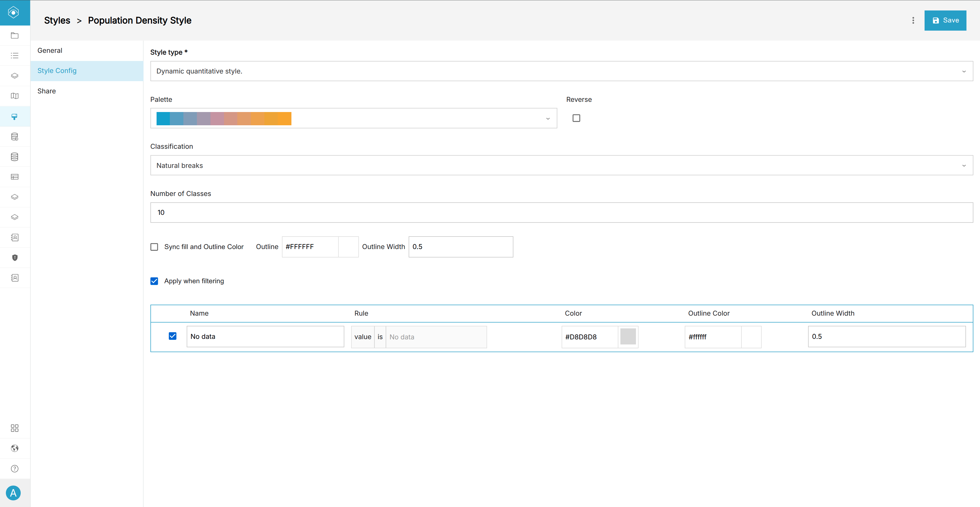Click the Name column header

pos(199,314)
